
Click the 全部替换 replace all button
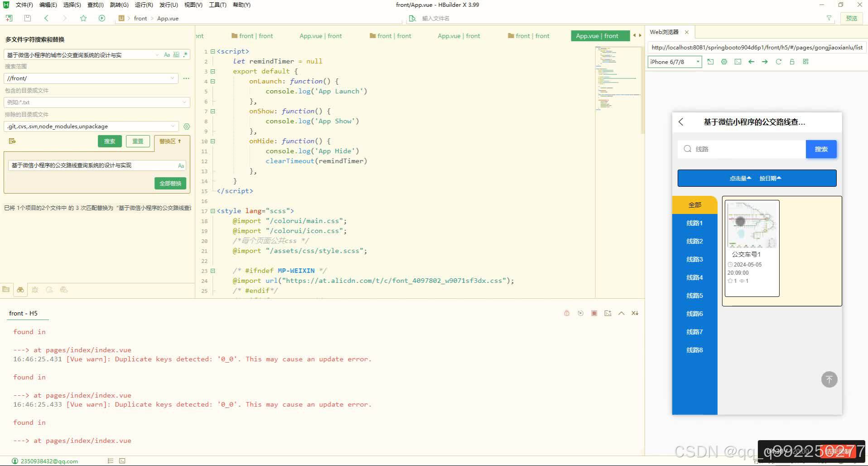(x=170, y=183)
